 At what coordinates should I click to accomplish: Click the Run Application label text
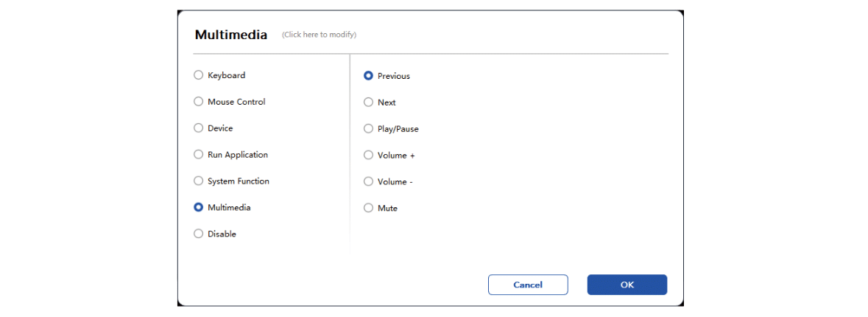click(238, 155)
